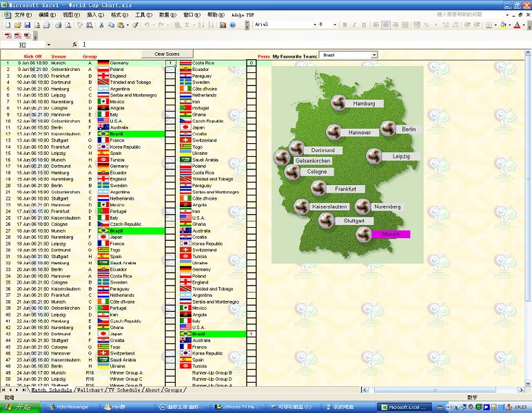Toggle Italic formatting button
The height and width of the screenshot is (413, 532).
(x=354, y=25)
